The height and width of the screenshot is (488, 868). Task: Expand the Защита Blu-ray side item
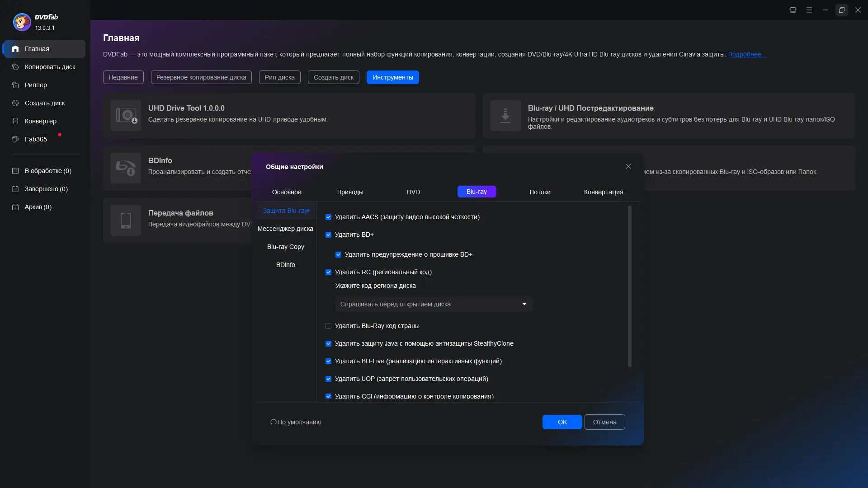286,211
